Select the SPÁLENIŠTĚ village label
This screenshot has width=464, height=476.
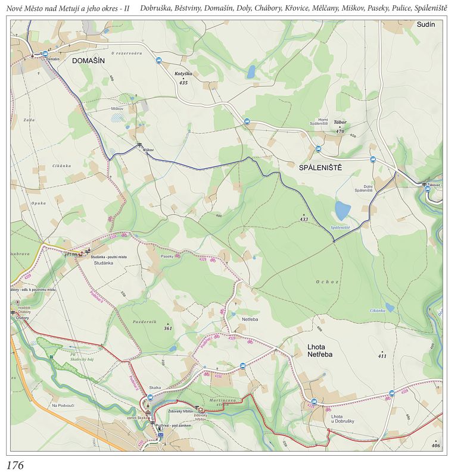(320, 168)
